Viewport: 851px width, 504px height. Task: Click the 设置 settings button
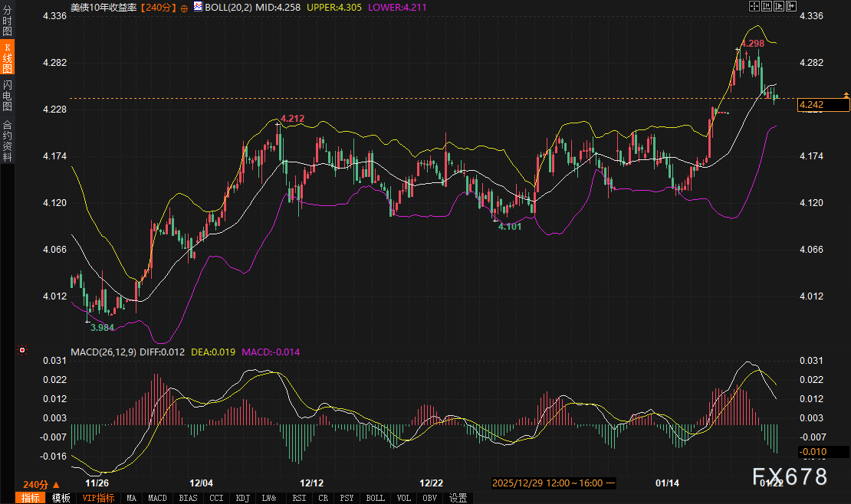tap(458, 498)
